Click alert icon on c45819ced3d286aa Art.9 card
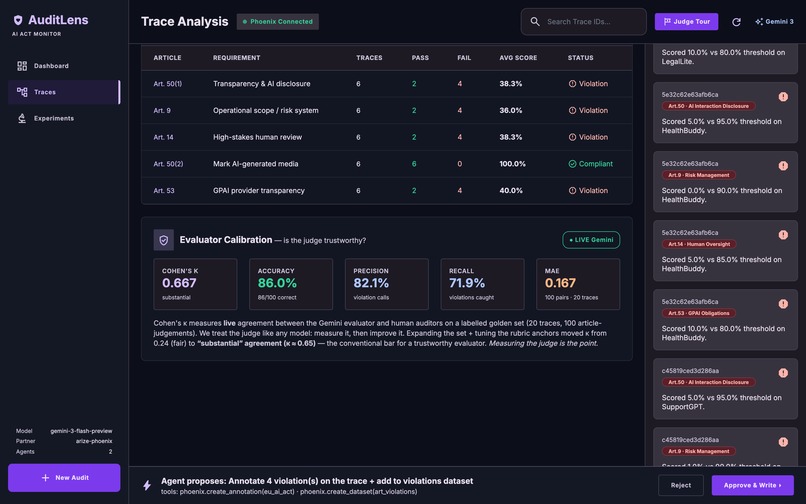The height and width of the screenshot is (504, 806). coord(783,442)
